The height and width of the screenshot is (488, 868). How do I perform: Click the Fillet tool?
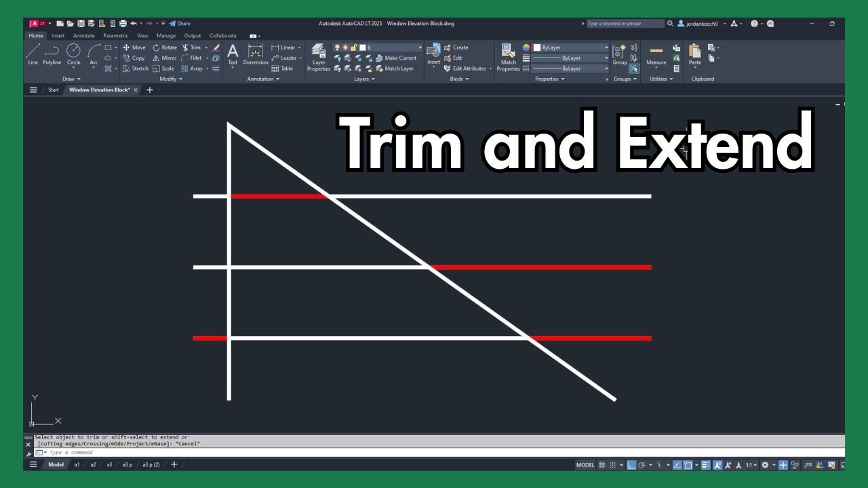tap(191, 58)
